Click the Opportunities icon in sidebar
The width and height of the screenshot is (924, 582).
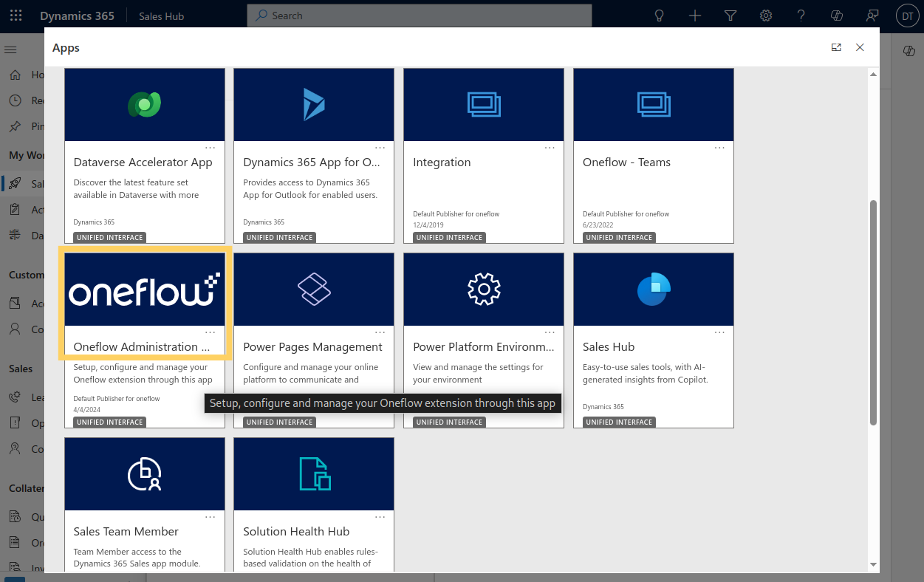pyautogui.click(x=14, y=423)
